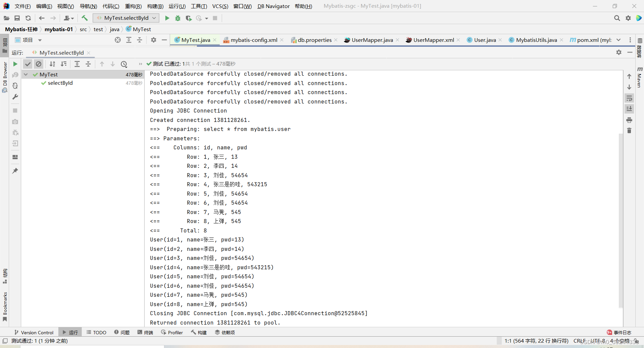Save all with the floppy disk icon
Viewport: 644px width, 348px height.
17,18
